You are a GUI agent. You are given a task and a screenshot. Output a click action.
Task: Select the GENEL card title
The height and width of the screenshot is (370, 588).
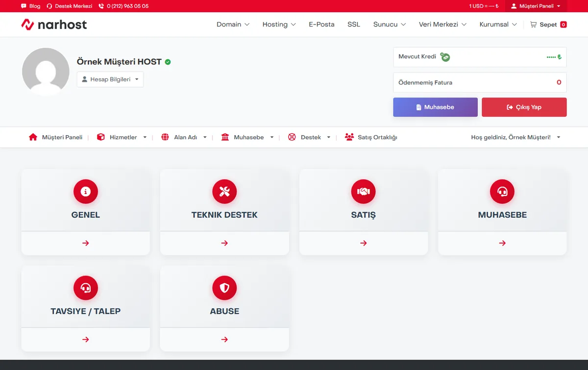[86, 215]
